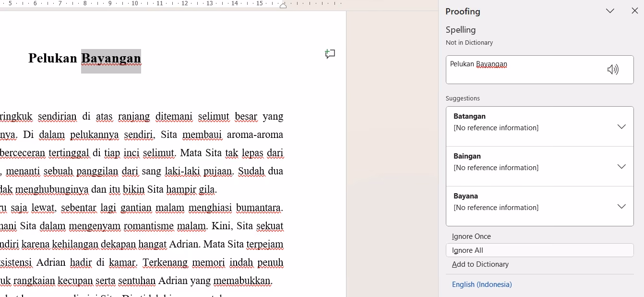
Task: Add the word to the dictionary
Action: (x=480, y=264)
